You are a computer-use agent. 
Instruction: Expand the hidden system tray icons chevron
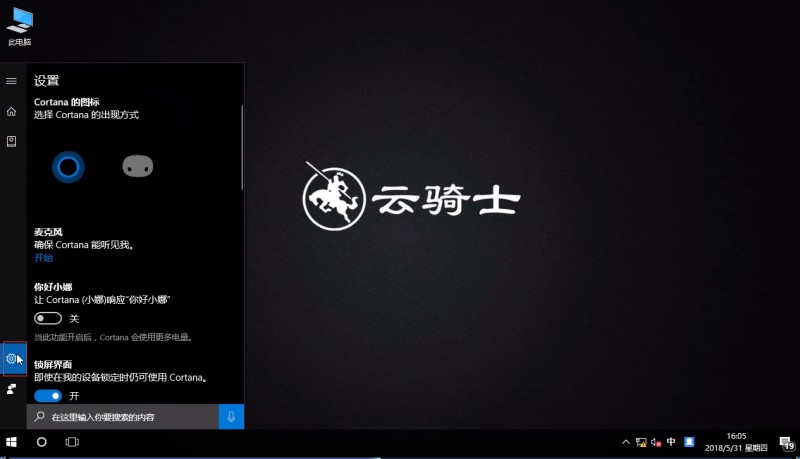click(x=626, y=442)
